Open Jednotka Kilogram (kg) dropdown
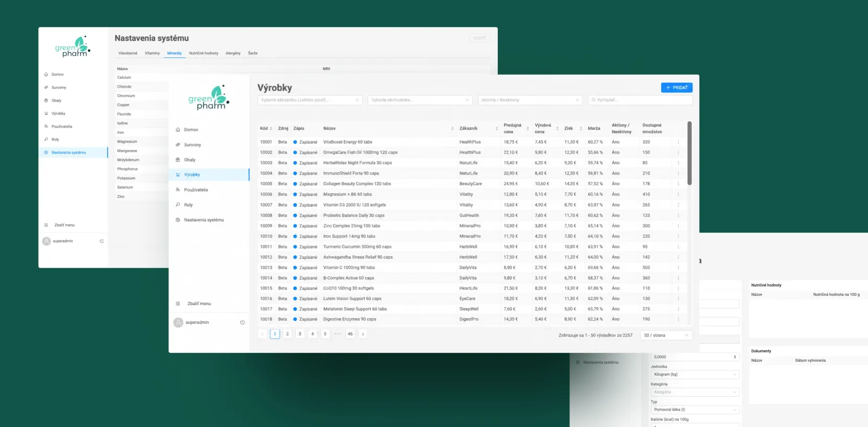The image size is (868, 427). pyautogui.click(x=695, y=374)
